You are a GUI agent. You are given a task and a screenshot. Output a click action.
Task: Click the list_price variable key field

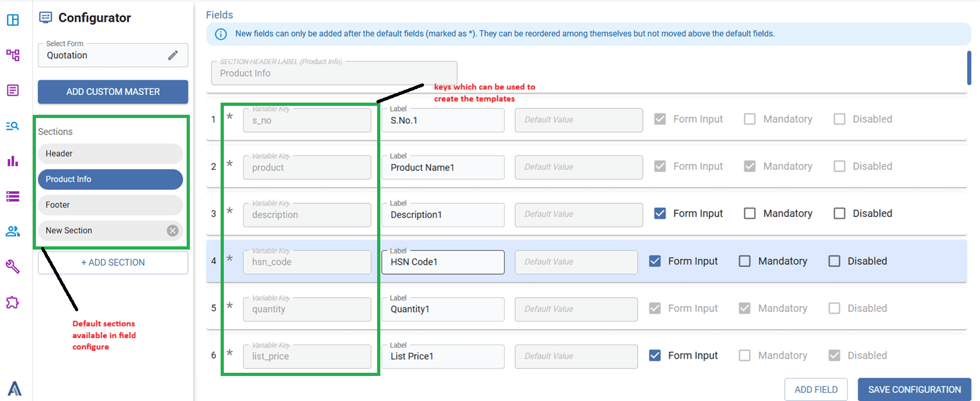(307, 357)
